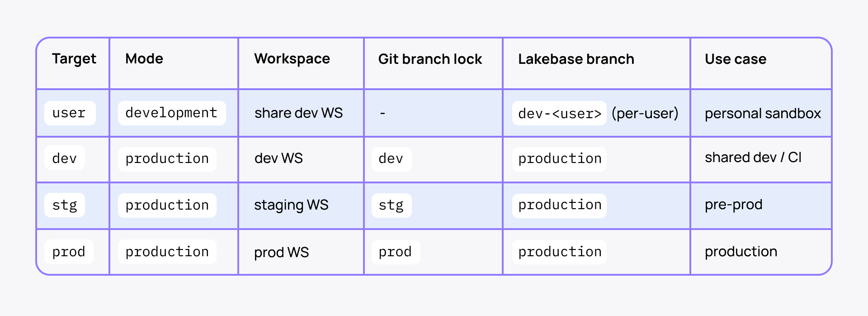Click the '(per-user)' text
Screen dimensions: 868x316
point(645,113)
